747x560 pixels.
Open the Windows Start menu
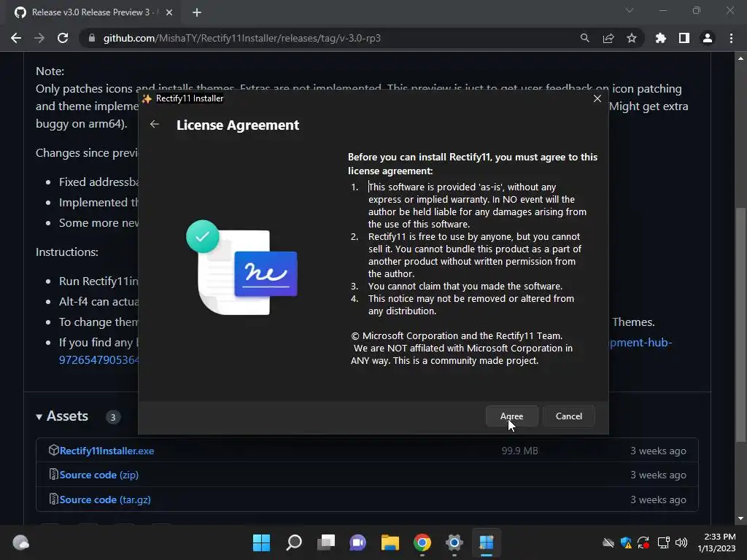(x=261, y=542)
